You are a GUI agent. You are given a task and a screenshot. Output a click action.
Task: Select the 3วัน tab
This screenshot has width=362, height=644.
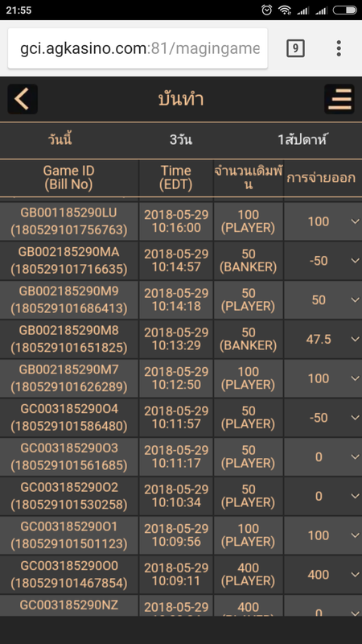tap(181, 139)
